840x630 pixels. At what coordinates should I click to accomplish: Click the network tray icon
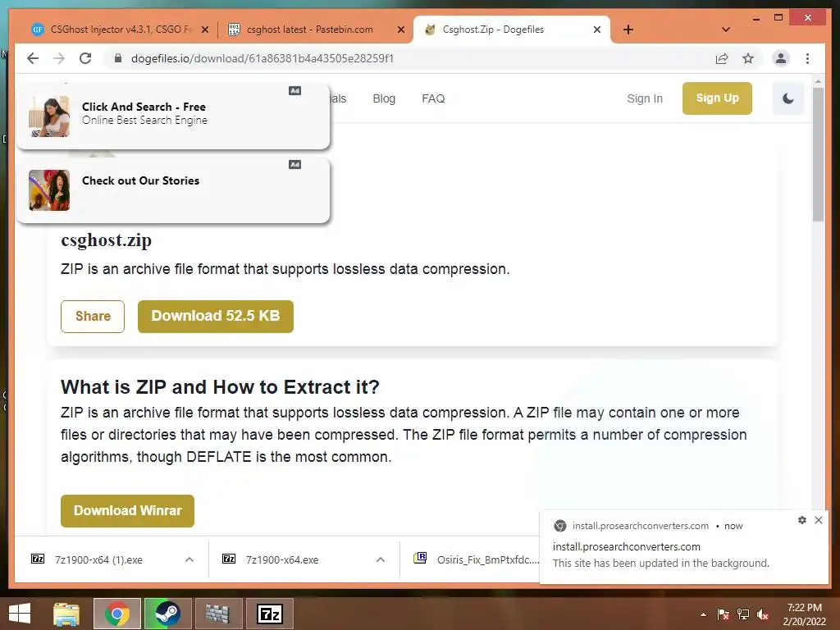[743, 614]
